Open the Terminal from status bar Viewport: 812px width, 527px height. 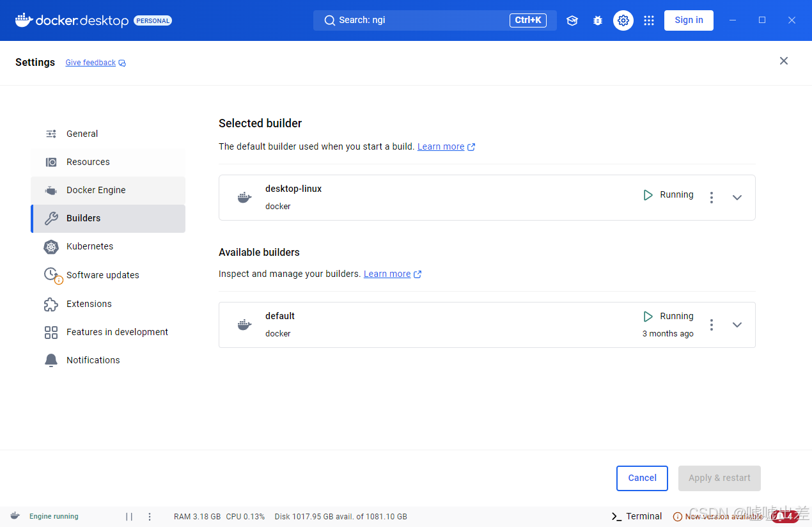click(637, 517)
